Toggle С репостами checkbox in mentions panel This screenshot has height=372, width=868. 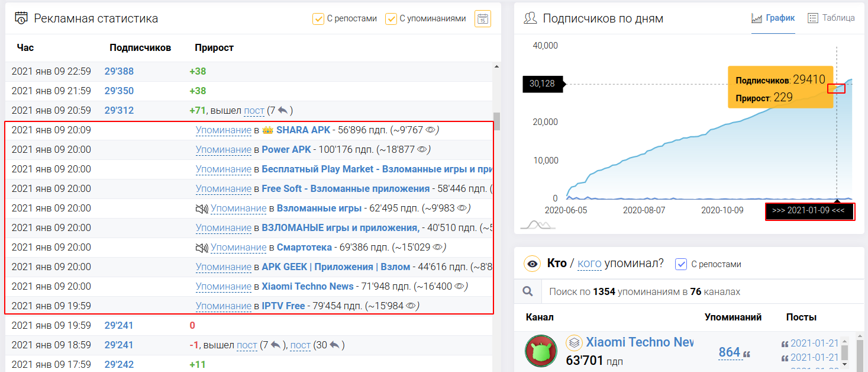[x=681, y=264]
